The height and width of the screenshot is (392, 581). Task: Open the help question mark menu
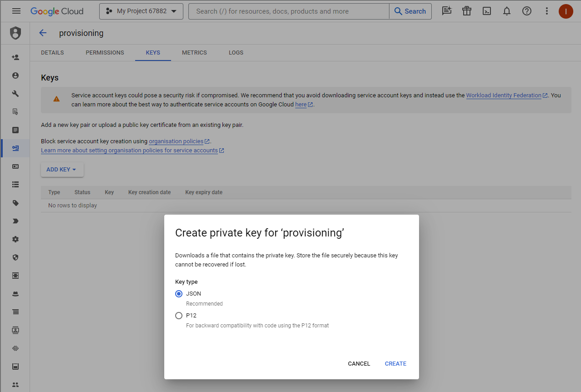(527, 11)
